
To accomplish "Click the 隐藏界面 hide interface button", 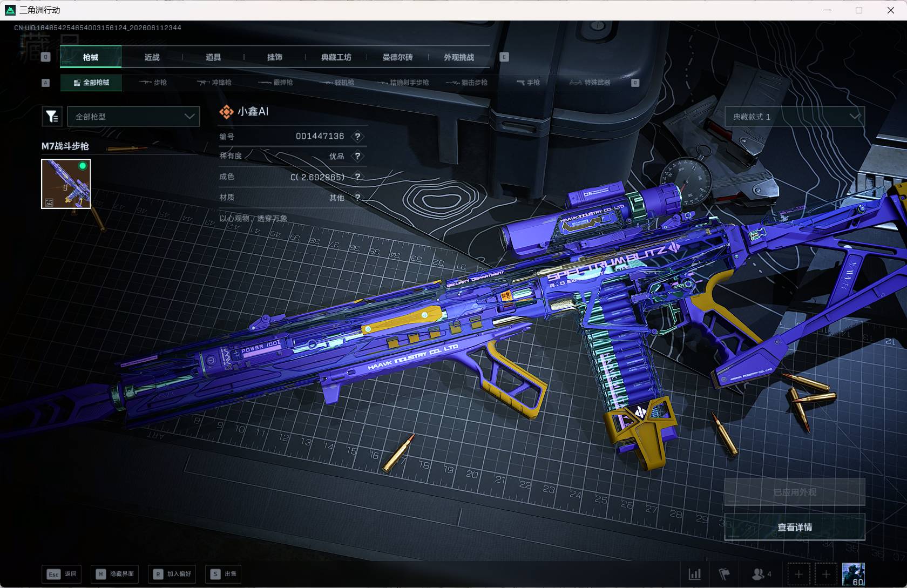I will coord(115,573).
